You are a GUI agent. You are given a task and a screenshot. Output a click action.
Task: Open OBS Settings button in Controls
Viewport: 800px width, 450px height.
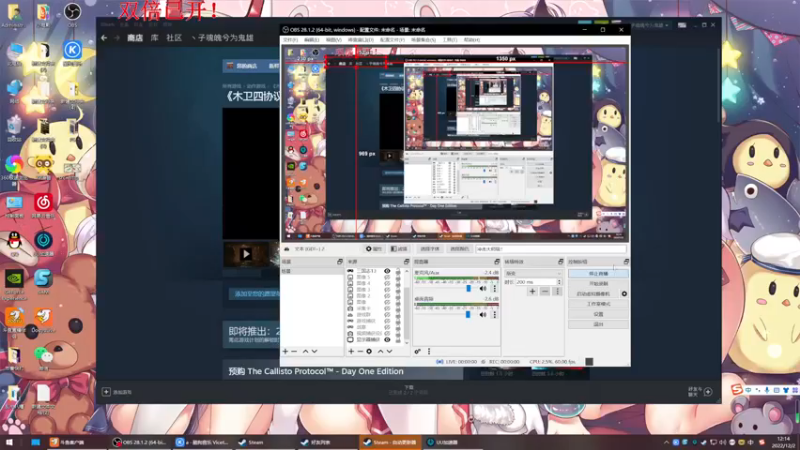[x=598, y=314]
